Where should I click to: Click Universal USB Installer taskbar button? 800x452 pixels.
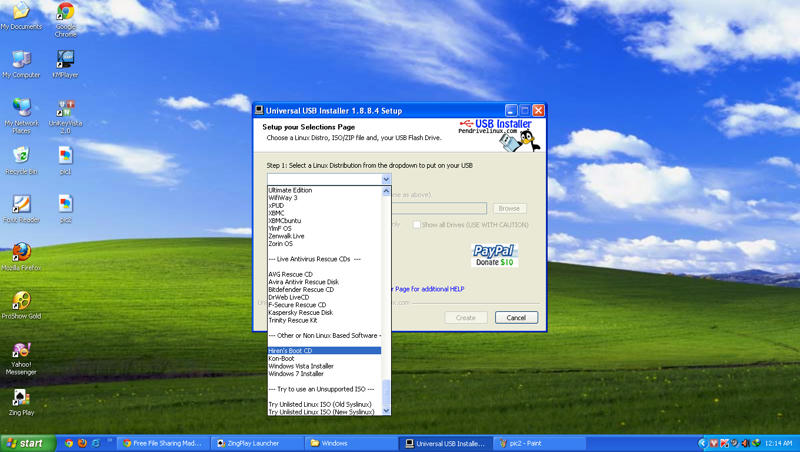pos(445,443)
